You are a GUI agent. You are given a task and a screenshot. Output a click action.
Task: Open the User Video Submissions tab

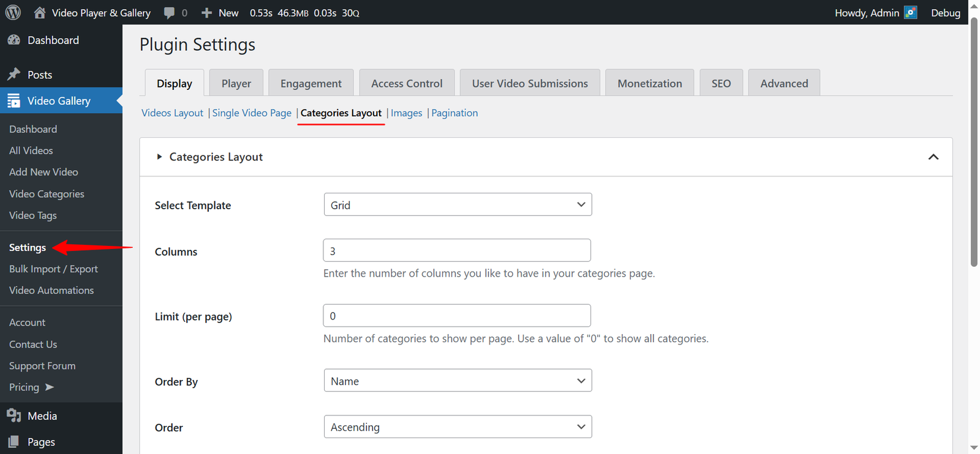[530, 83]
